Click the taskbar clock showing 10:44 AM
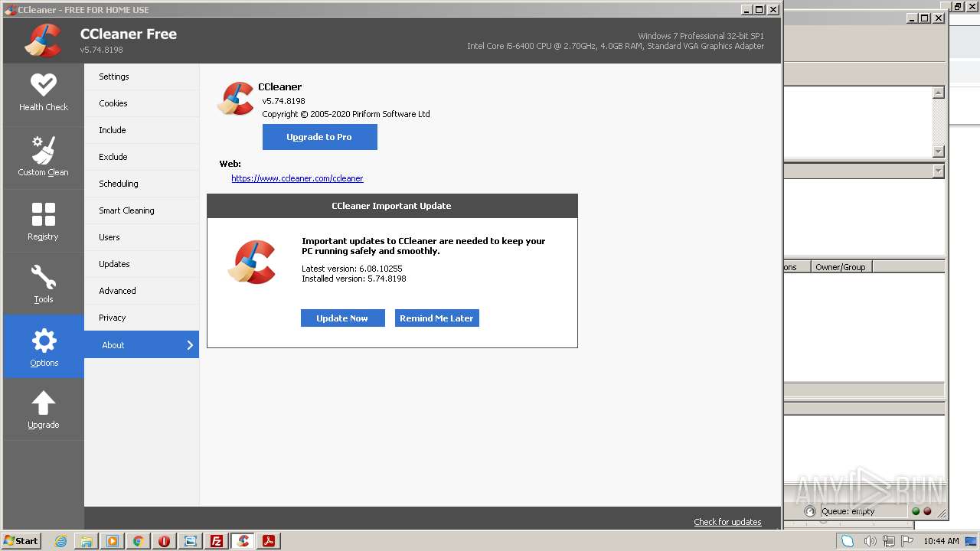Viewport: 980px width, 551px height. click(x=941, y=541)
